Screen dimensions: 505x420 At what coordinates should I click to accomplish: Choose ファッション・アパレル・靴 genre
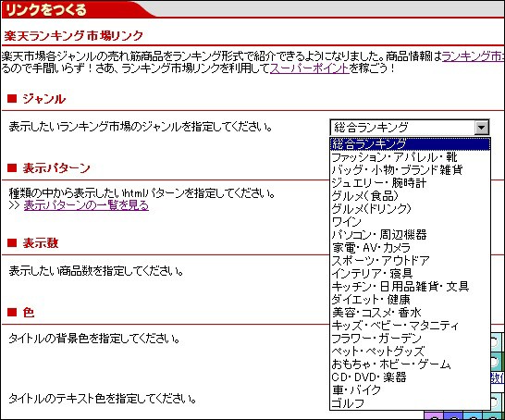(x=410, y=157)
